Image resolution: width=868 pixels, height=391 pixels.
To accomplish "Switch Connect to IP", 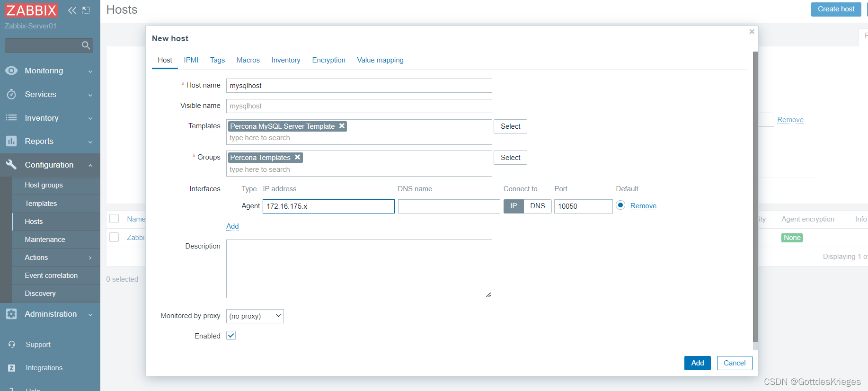I will [514, 206].
